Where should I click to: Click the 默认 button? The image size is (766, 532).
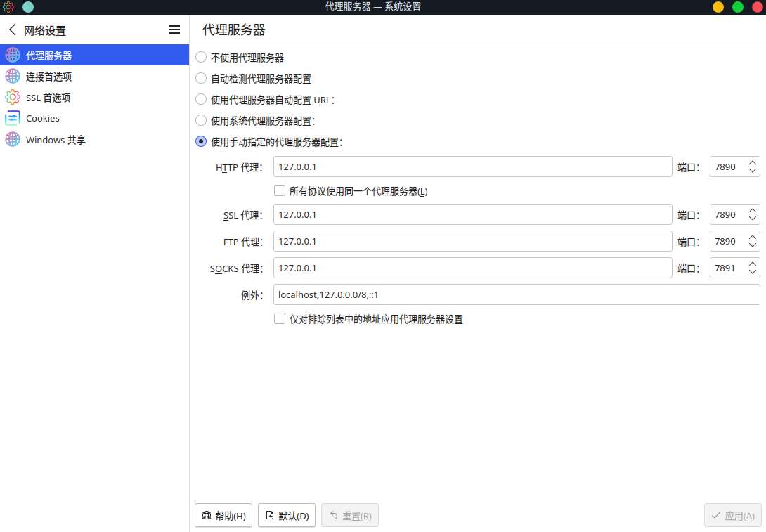(x=286, y=515)
